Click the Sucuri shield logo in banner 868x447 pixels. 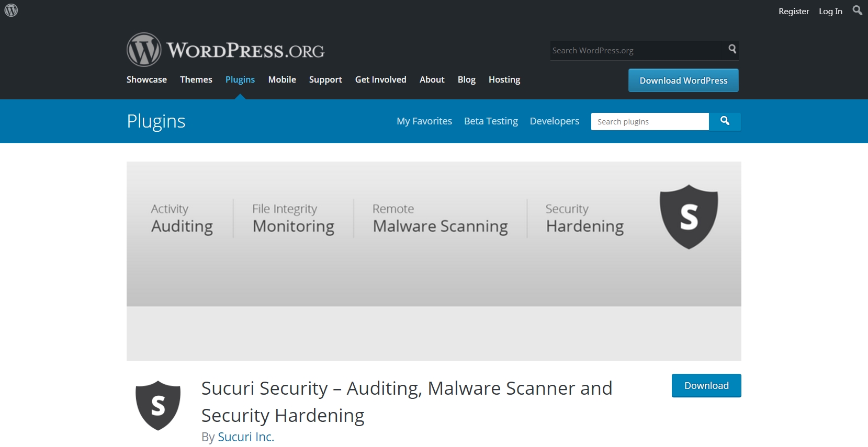point(689,217)
